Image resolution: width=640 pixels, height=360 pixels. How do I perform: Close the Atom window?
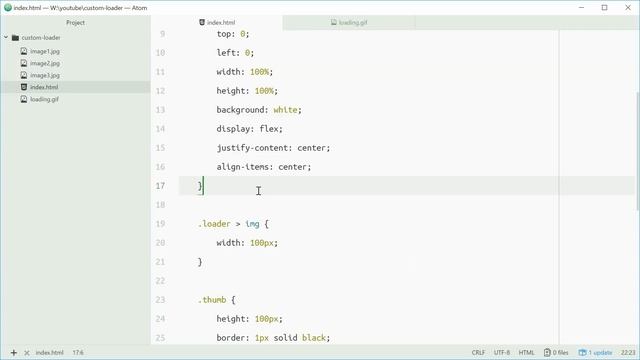click(628, 8)
